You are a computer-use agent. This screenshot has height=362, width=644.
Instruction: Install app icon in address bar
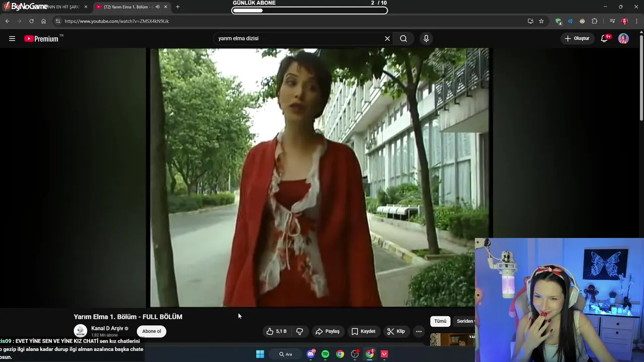click(x=530, y=21)
